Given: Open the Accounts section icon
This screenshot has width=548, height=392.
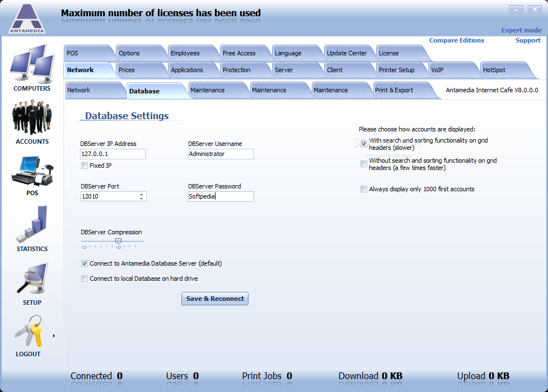Looking at the screenshot, I should 32,117.
